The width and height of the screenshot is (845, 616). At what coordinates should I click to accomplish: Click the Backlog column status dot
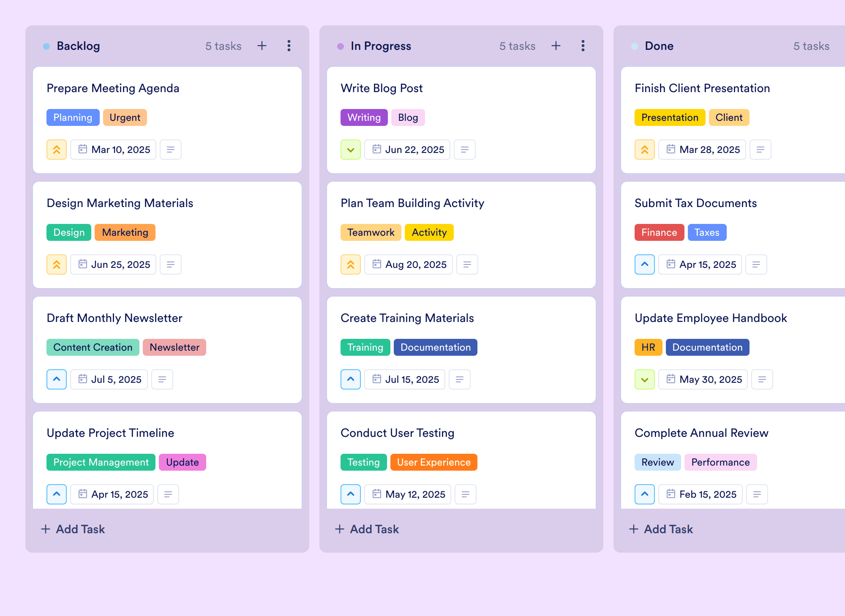[x=46, y=46]
